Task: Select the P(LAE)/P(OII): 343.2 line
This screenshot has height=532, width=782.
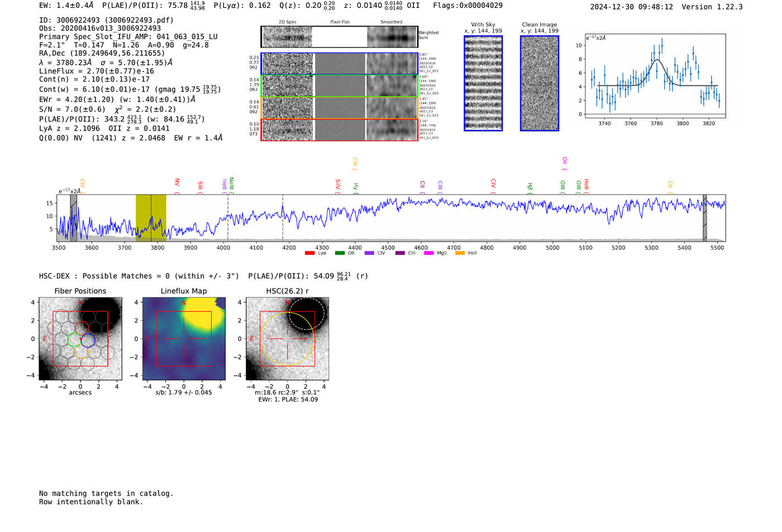Action: tap(122, 119)
